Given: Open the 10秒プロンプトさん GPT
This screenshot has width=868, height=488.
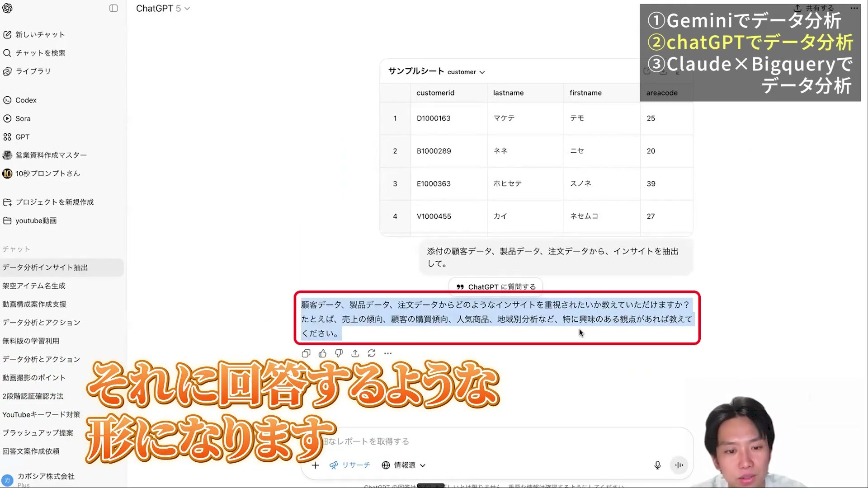Looking at the screenshot, I should tap(42, 174).
